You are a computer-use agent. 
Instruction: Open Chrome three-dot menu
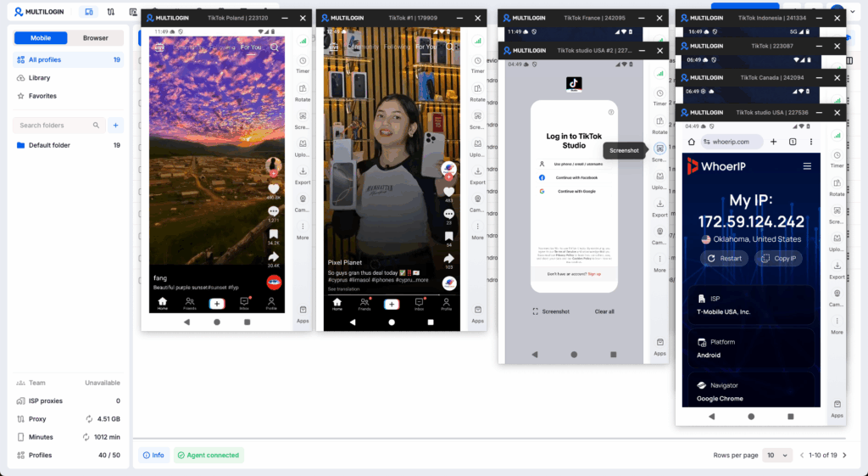(811, 142)
